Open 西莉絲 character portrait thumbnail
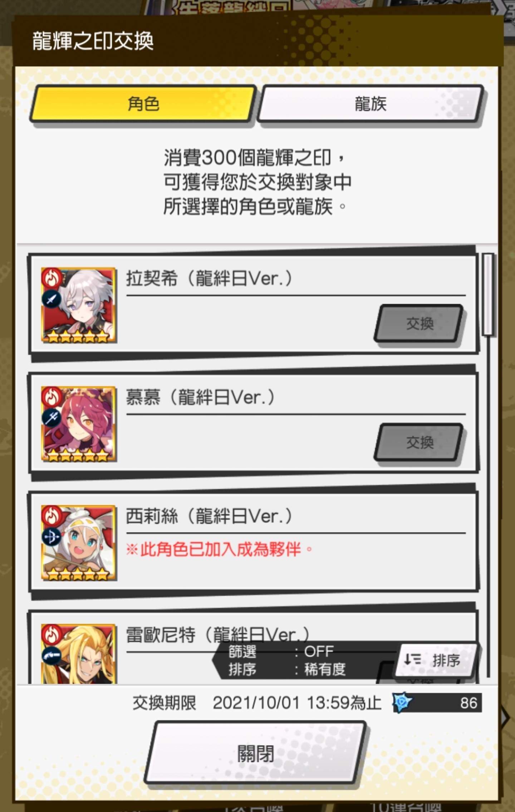 (x=79, y=543)
